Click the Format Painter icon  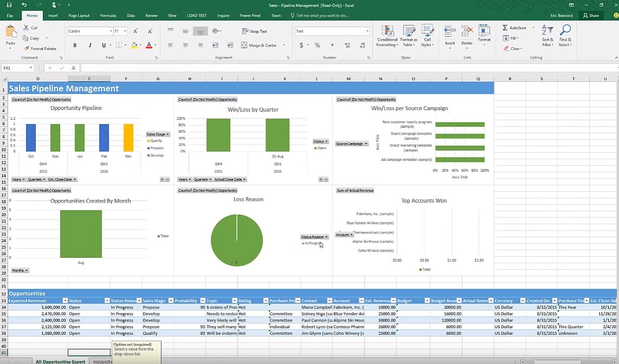[x=27, y=49]
